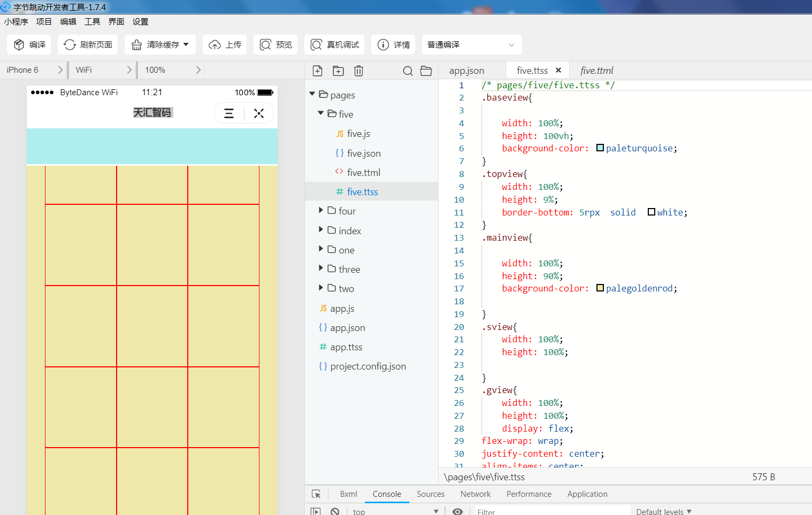Image resolution: width=812 pixels, height=515 pixels.
Task: Click the 真机调试 device debug button
Action: click(x=334, y=45)
